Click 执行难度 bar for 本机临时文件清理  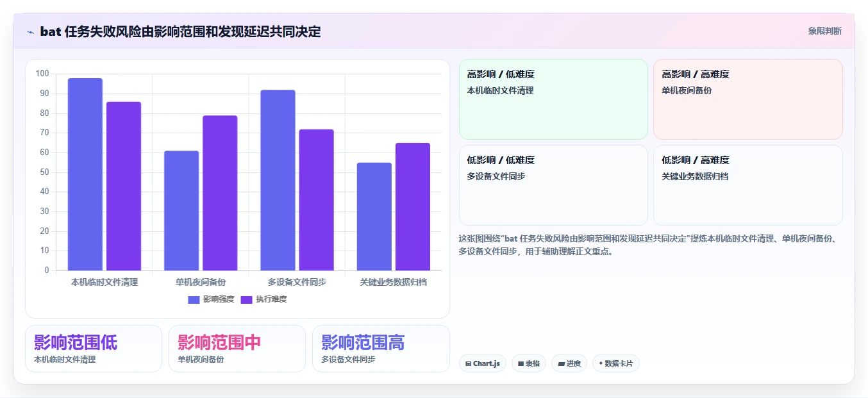click(x=124, y=186)
